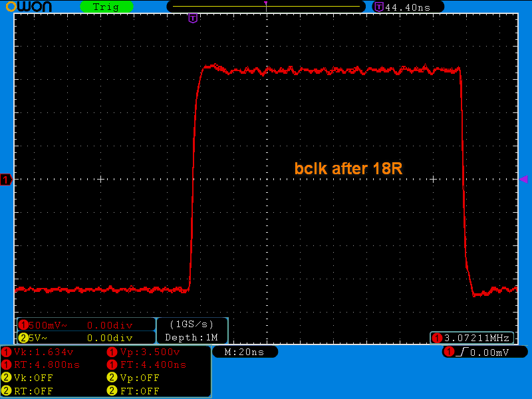The height and width of the screenshot is (399, 532).
Task: Click channel 2 Vk OFF measurement
Action: pyautogui.click(x=27, y=378)
